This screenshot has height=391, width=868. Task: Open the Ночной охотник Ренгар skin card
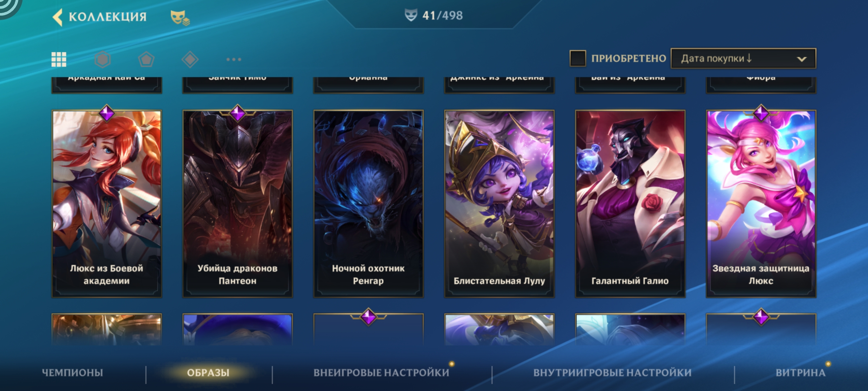(x=369, y=204)
